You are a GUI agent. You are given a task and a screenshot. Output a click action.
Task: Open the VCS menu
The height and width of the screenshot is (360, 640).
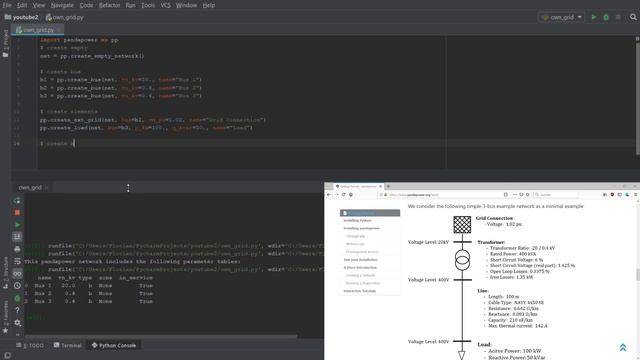point(165,5)
